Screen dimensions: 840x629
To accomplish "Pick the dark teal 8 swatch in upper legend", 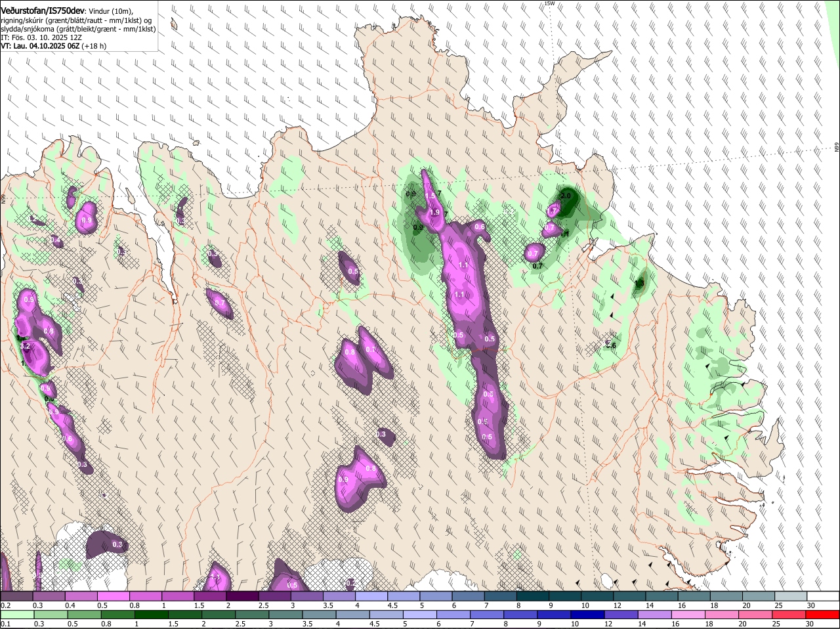I will coord(532,596).
